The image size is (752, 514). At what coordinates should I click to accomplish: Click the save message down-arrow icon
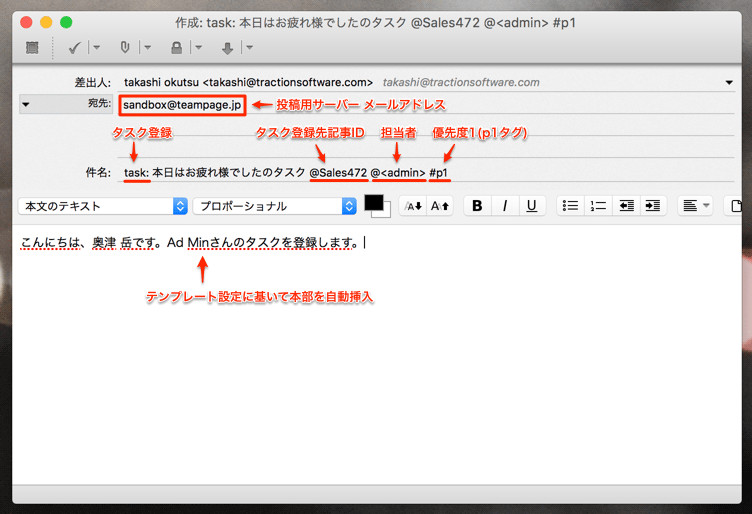pos(227,48)
